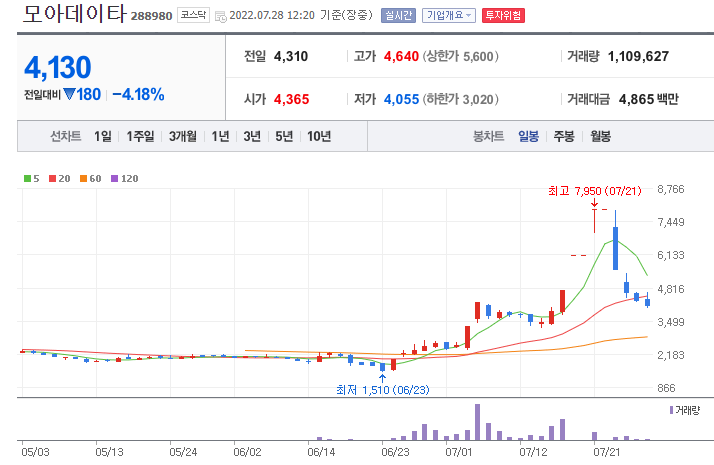Click the 하한가 3,020 text

(460, 99)
